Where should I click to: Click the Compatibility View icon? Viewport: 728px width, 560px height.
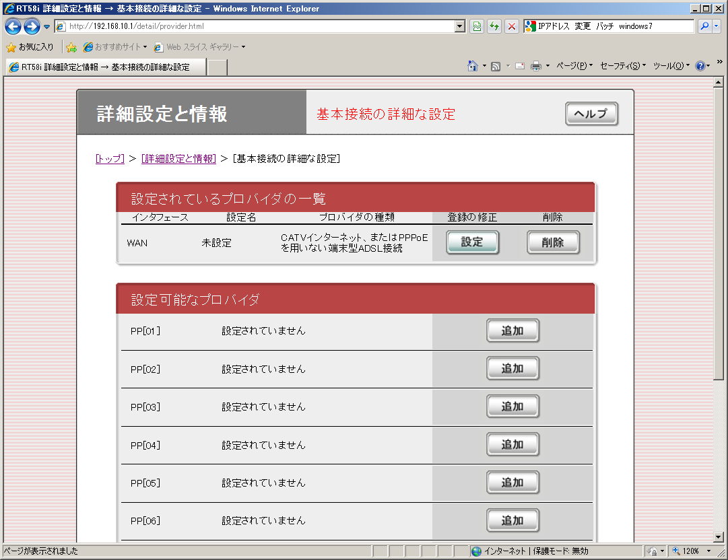coord(477,26)
